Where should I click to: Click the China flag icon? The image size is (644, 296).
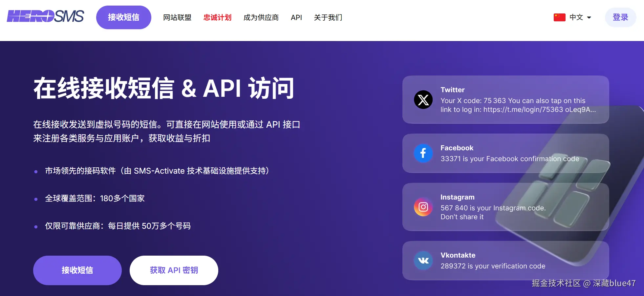559,17
